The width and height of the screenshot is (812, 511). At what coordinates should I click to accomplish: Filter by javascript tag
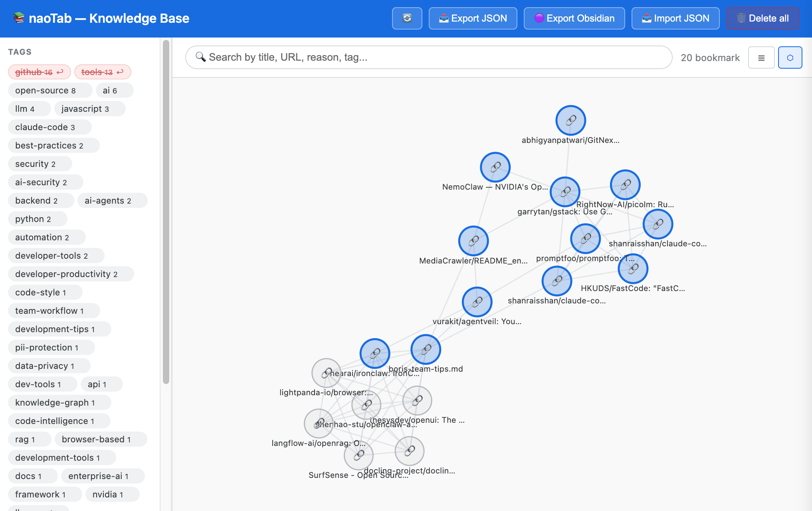click(x=90, y=109)
